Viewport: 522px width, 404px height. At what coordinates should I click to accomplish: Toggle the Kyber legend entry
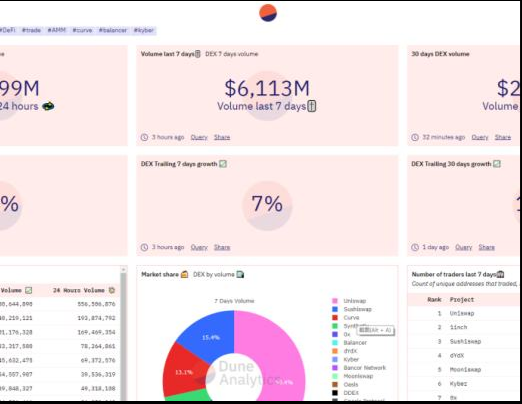345,359
